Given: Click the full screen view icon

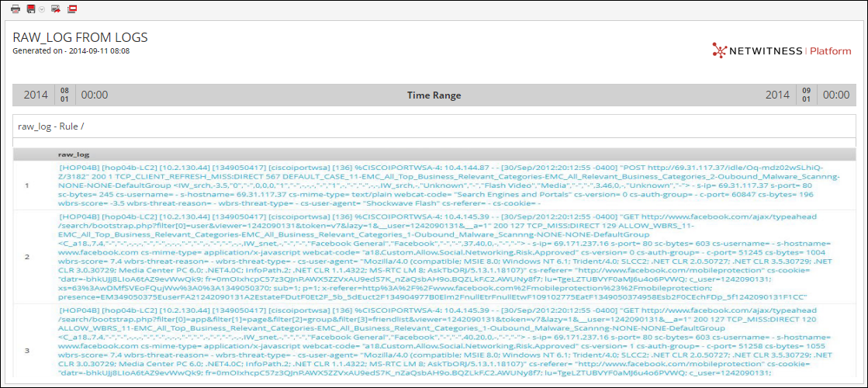Looking at the screenshot, I should [72, 9].
